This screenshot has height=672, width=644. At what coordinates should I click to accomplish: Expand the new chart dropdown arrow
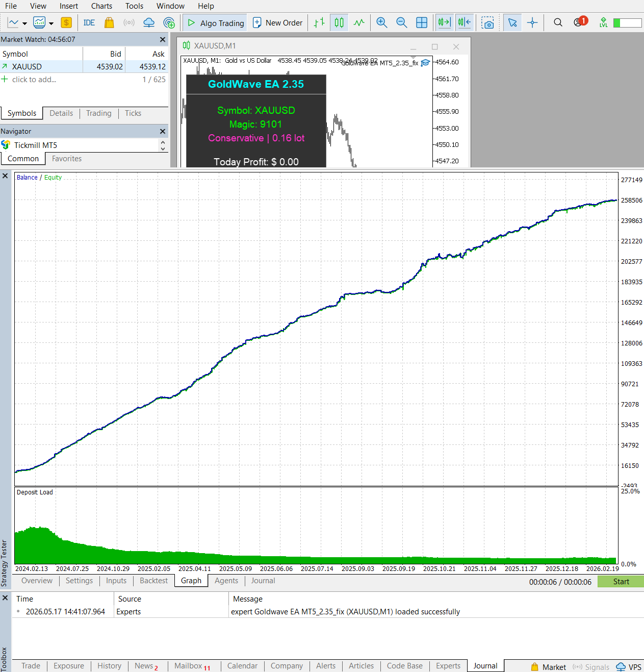tap(24, 23)
